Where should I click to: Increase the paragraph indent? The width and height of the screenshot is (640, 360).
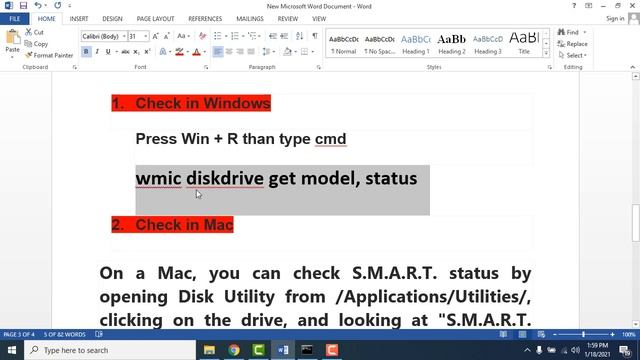284,36
